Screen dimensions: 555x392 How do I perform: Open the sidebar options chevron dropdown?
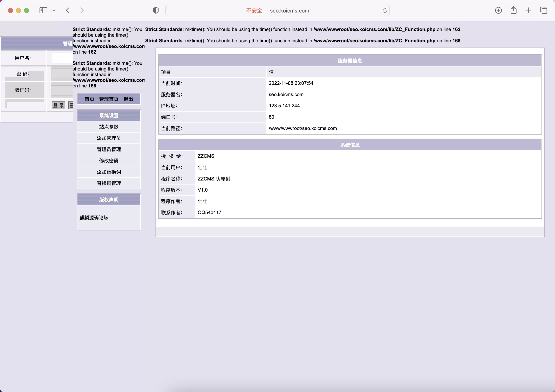coord(54,10)
